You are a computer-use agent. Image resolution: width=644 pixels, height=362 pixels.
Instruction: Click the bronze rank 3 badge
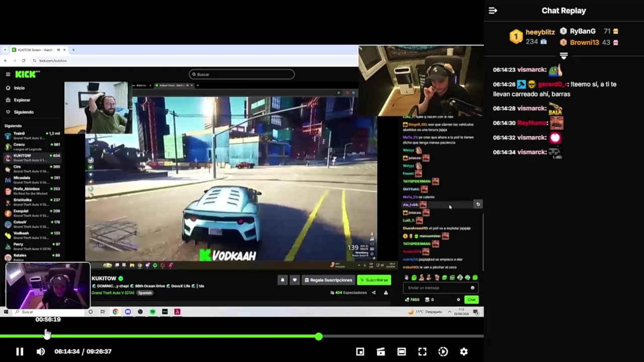coord(563,42)
